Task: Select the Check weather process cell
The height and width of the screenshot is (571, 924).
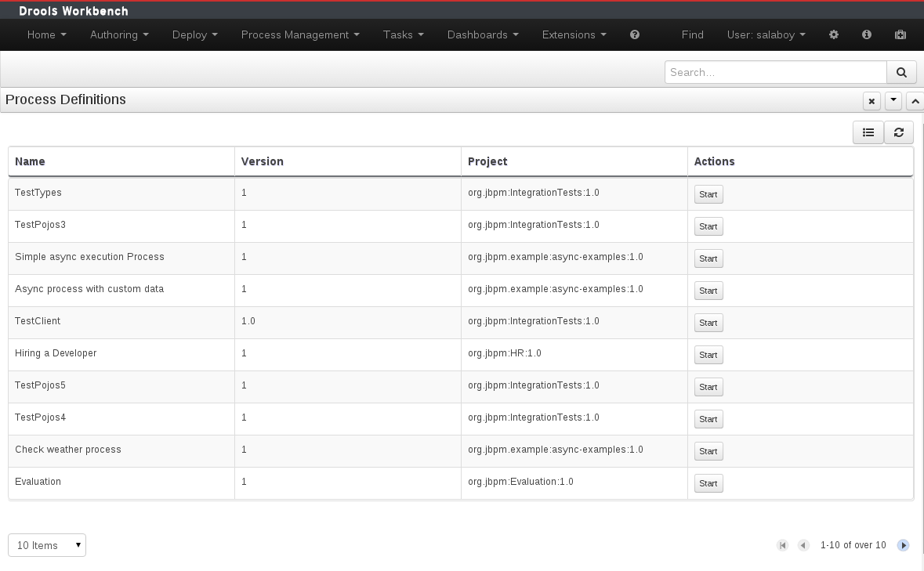Action: (121, 450)
